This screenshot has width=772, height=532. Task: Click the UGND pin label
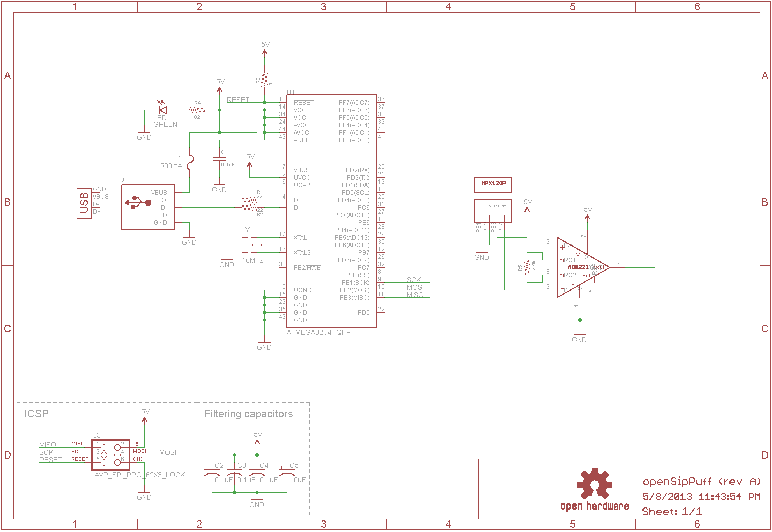[x=303, y=290]
